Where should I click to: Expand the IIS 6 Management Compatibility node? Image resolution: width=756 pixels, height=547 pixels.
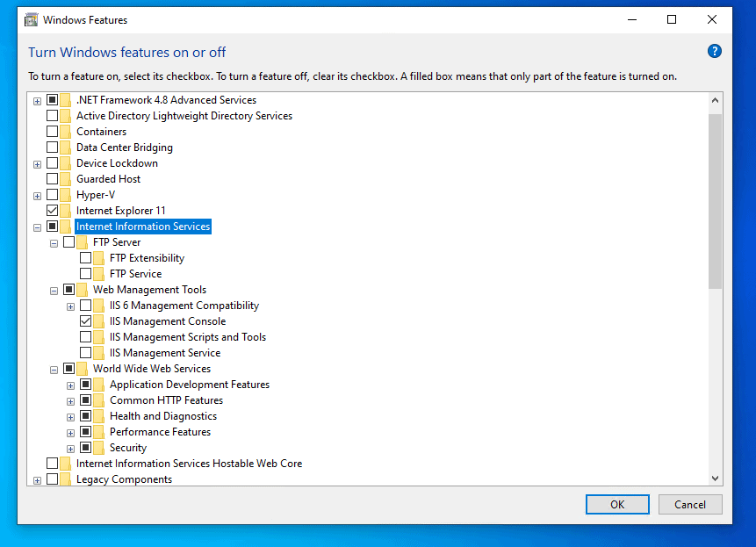[x=70, y=306]
